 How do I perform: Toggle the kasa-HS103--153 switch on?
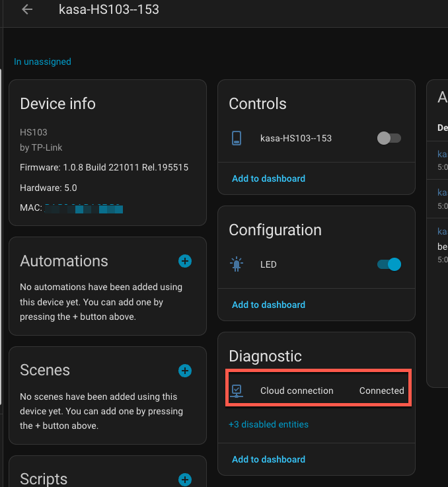point(389,138)
